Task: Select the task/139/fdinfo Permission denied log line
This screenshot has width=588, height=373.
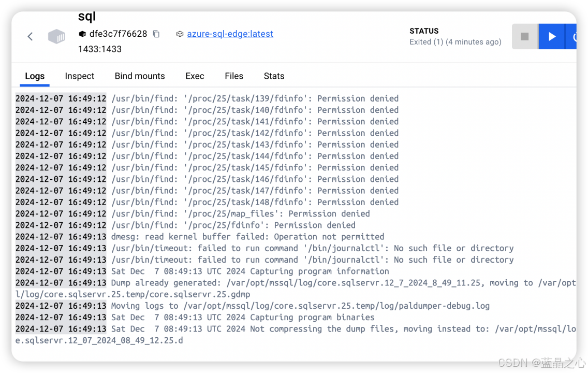Action: [x=207, y=99]
